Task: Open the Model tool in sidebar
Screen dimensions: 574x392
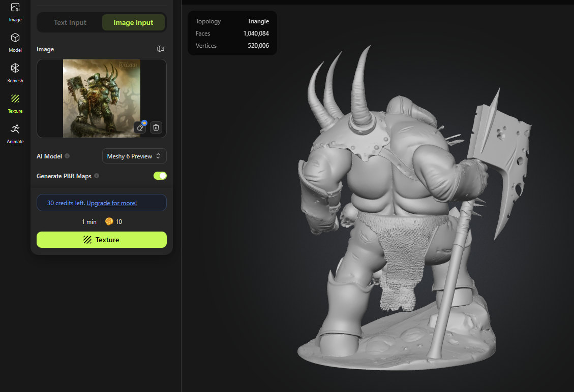Action: tap(15, 43)
